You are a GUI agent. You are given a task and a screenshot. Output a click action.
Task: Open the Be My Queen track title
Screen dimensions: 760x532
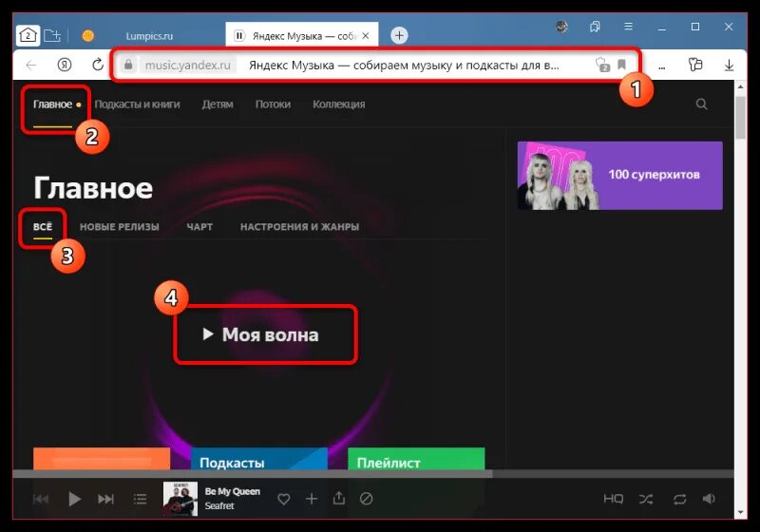pyautogui.click(x=232, y=491)
